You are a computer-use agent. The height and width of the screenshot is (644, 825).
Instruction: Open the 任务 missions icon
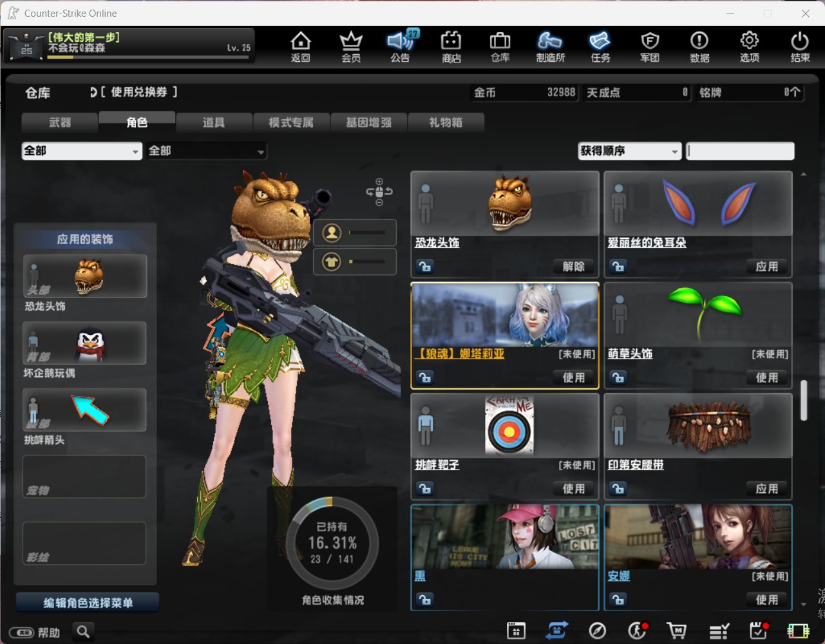(x=600, y=46)
